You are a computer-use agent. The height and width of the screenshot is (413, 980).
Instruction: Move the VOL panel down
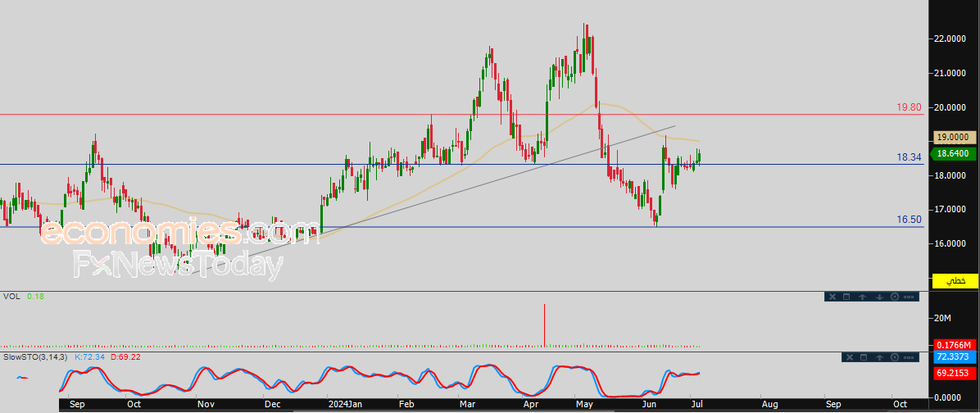click(879, 297)
